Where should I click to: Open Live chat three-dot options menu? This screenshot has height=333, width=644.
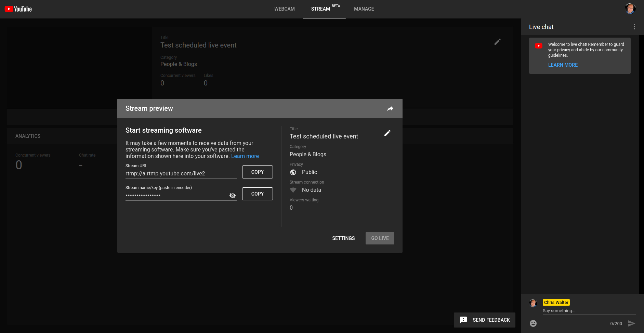634,27
